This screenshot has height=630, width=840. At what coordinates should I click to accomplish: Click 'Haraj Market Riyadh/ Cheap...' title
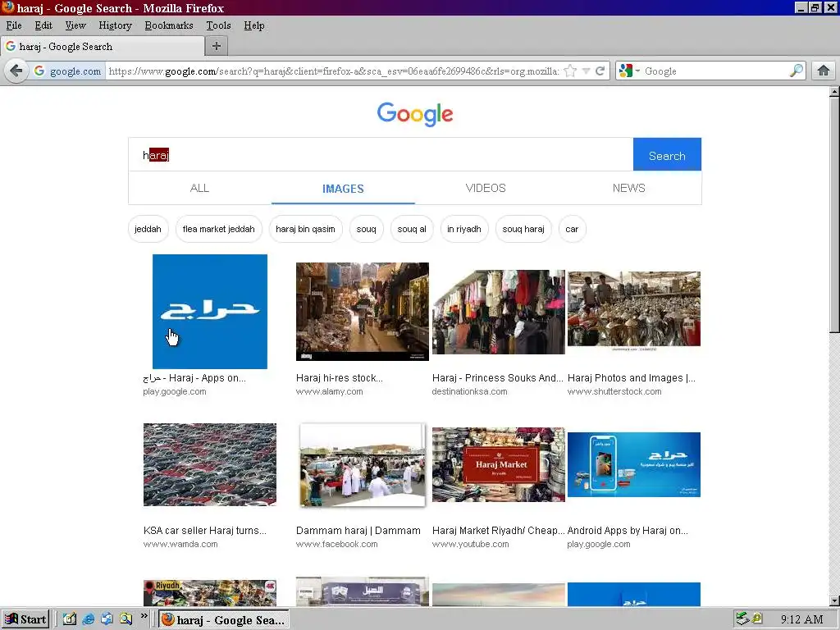(498, 531)
